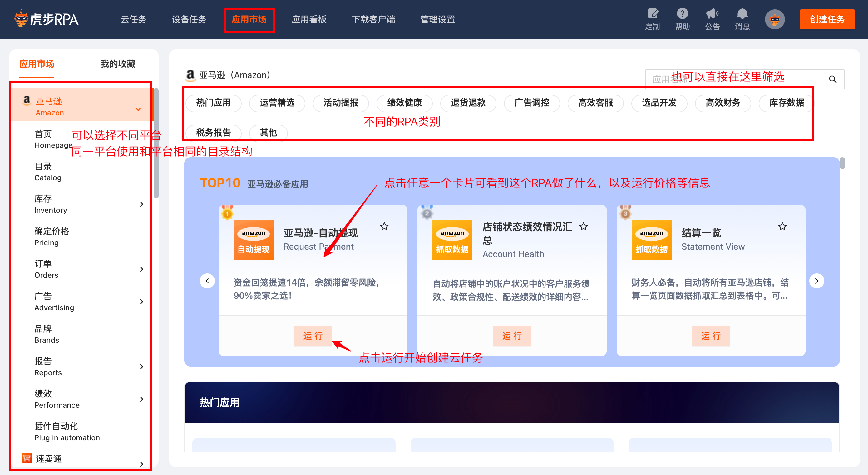
Task: Click the 创建任务 button
Action: coord(827,19)
